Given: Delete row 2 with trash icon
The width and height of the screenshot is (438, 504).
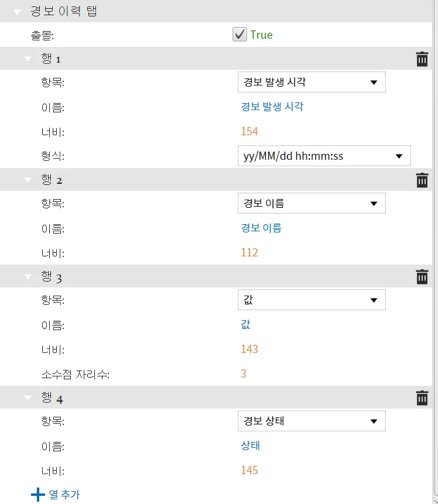Looking at the screenshot, I should pyautogui.click(x=422, y=180).
